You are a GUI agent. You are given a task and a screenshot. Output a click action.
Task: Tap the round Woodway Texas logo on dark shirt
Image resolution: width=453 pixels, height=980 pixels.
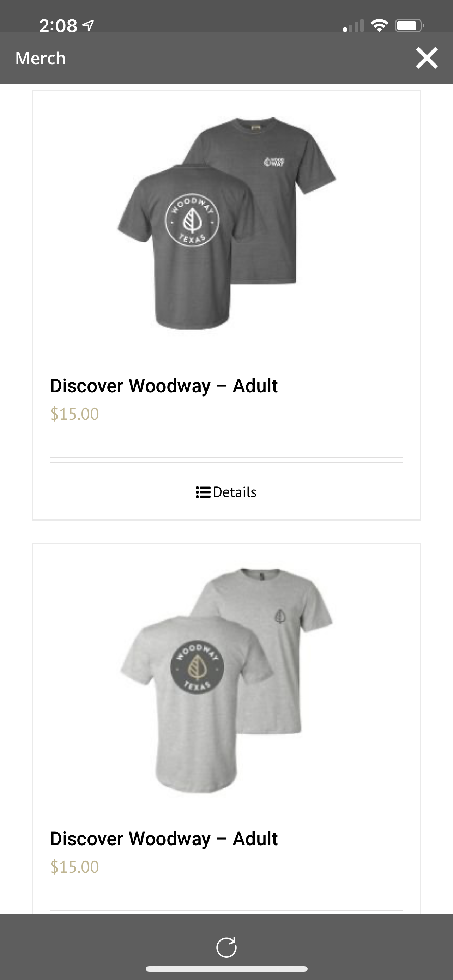pyautogui.click(x=192, y=220)
